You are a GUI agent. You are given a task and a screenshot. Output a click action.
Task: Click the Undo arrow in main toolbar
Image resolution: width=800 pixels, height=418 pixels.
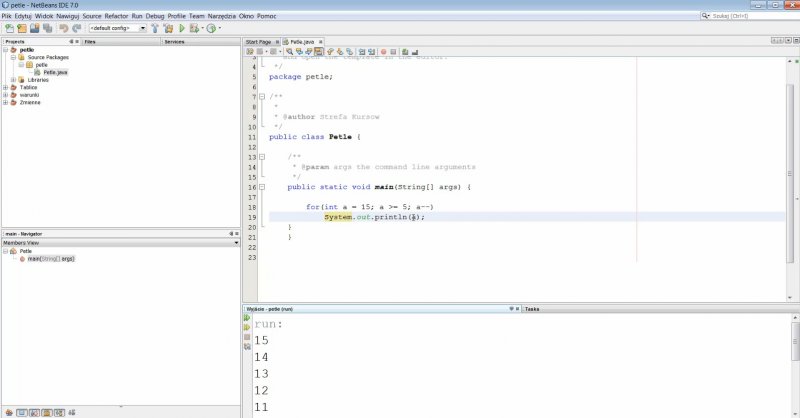click(x=64, y=28)
